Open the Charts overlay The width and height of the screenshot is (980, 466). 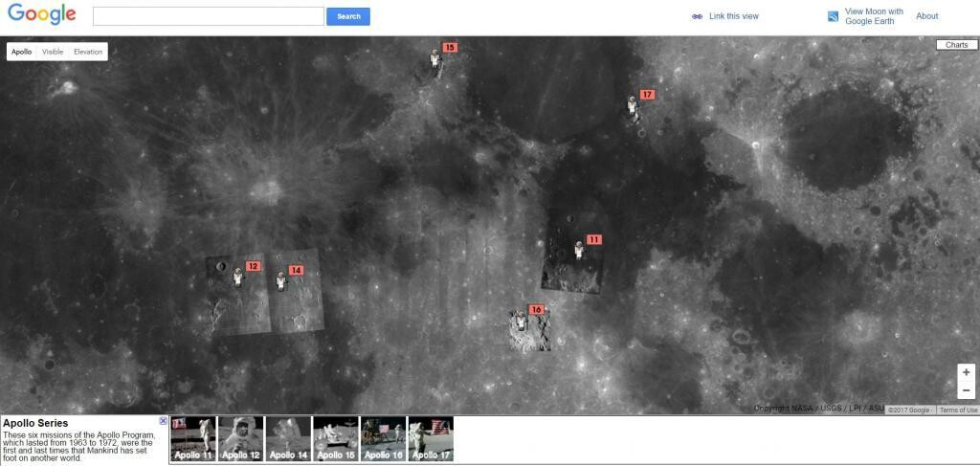956,45
